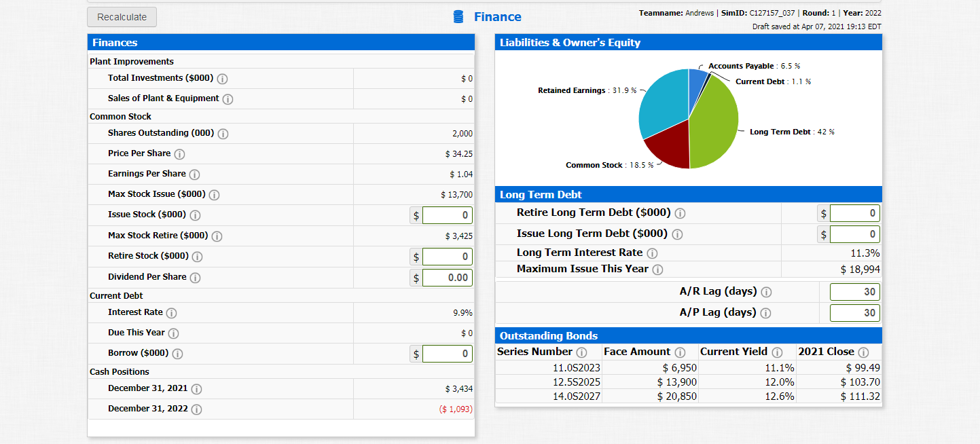Focus the Issue Stock input field

coord(447,215)
